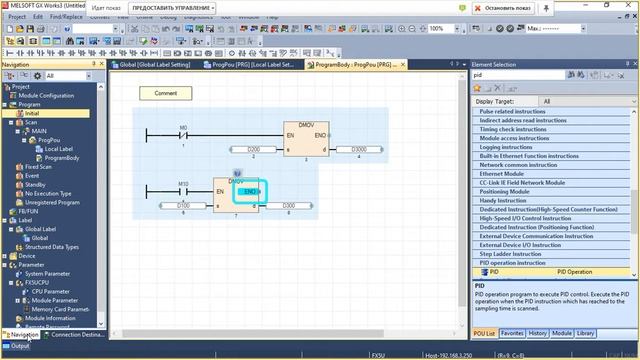Screen dimensions: 640x360
Task: Click the binoculars Find icon
Action: coord(70,41)
